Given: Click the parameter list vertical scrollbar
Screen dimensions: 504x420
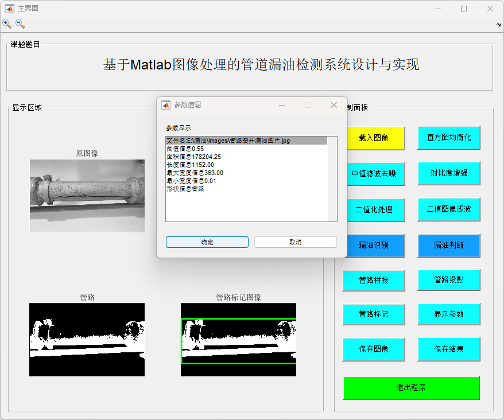Looking at the screenshot, I should 332,179.
